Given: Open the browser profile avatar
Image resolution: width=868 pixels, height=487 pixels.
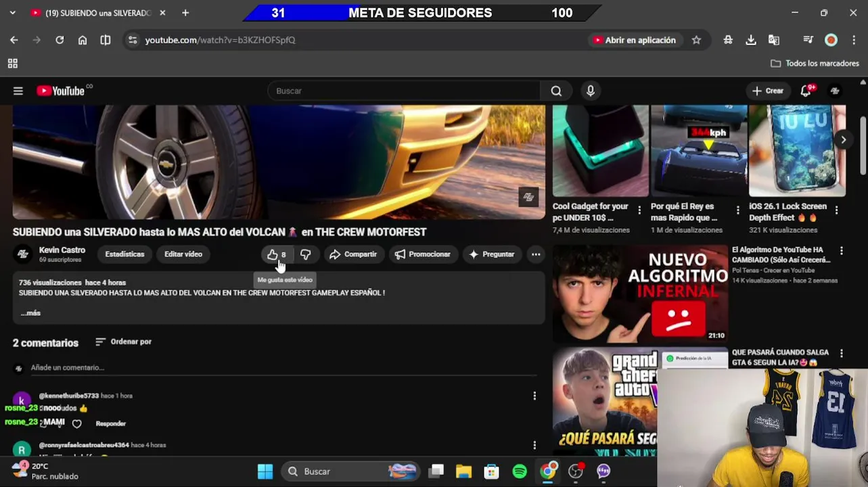Looking at the screenshot, I should coord(831,40).
